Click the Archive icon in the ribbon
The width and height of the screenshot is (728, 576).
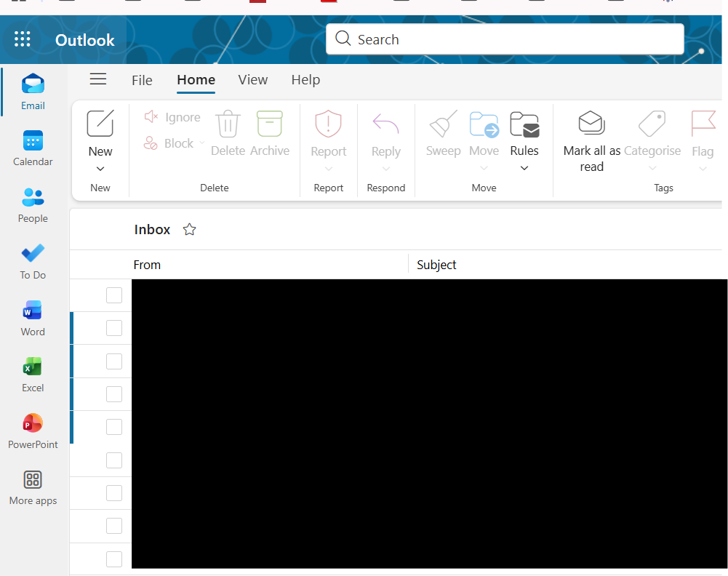(x=269, y=124)
